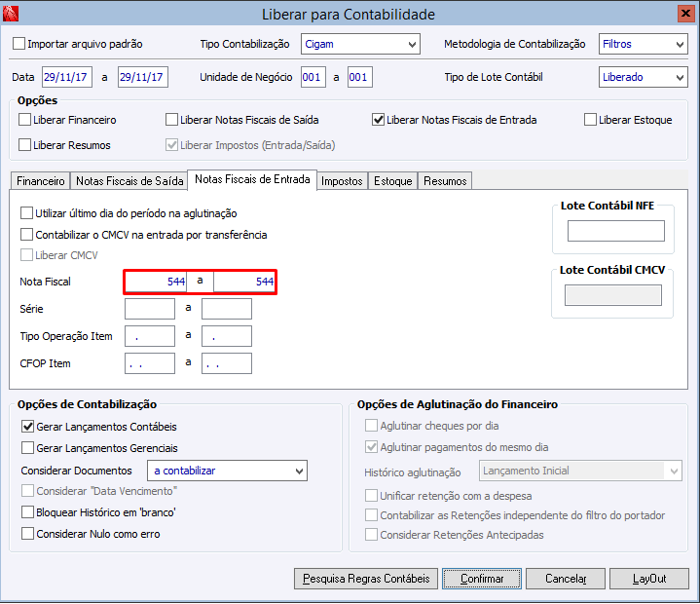Focus Unidade de Negócio end field
700x604 pixels.
coord(360,77)
